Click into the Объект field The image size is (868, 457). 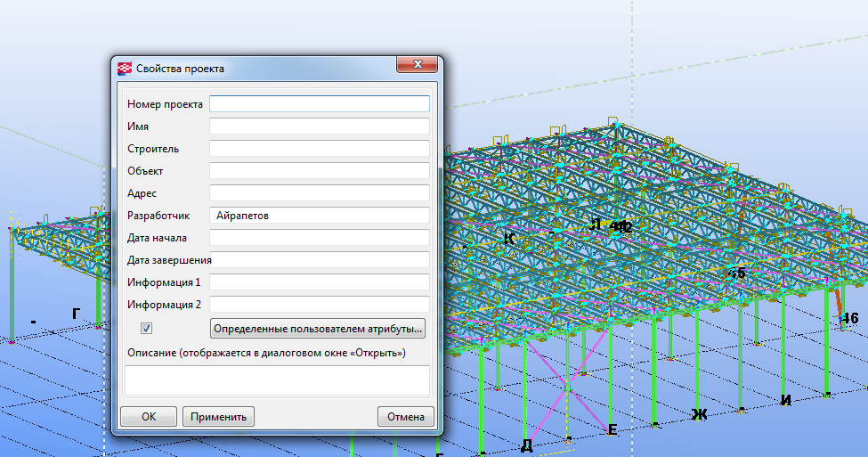click(319, 170)
